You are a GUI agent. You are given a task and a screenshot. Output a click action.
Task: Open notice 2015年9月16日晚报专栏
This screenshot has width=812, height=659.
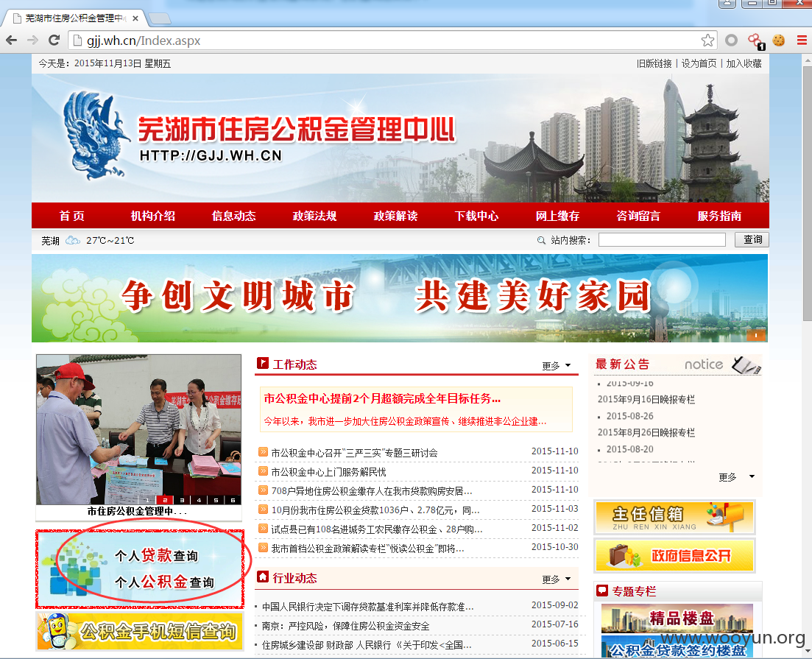[646, 399]
